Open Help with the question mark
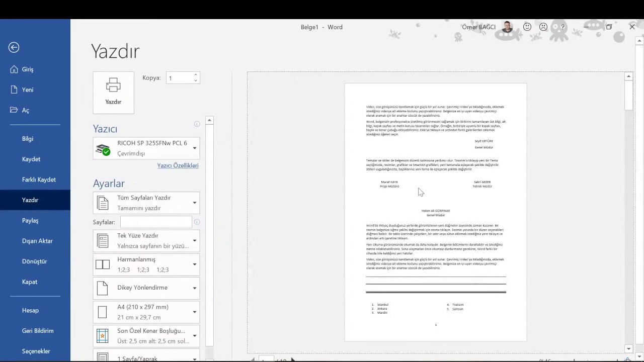 click(562, 27)
